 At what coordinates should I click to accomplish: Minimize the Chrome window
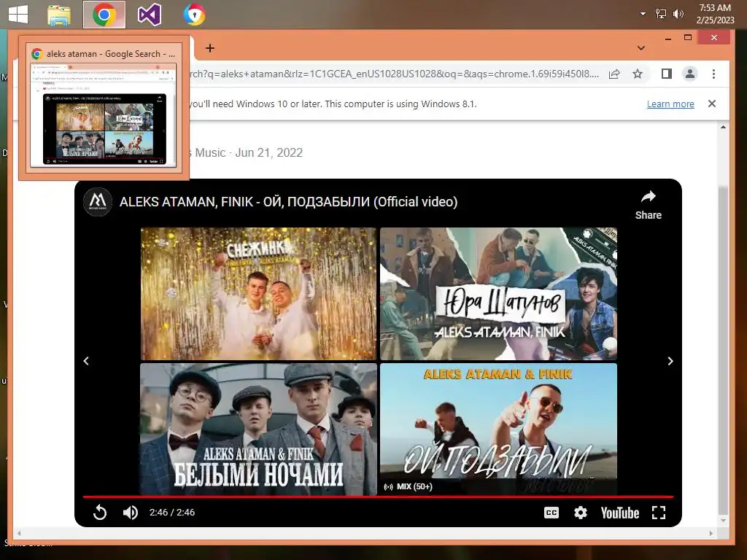pyautogui.click(x=668, y=38)
